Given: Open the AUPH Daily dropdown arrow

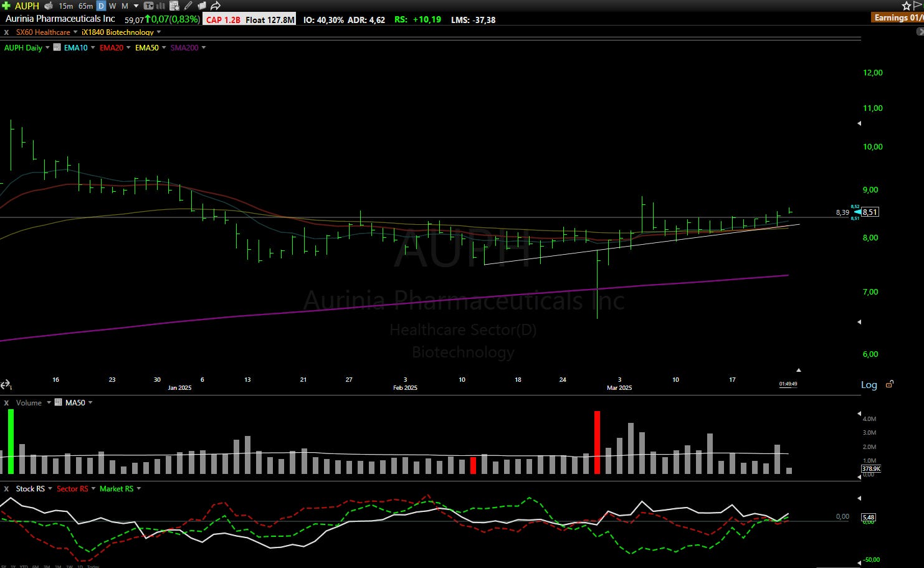Looking at the screenshot, I should pyautogui.click(x=47, y=47).
